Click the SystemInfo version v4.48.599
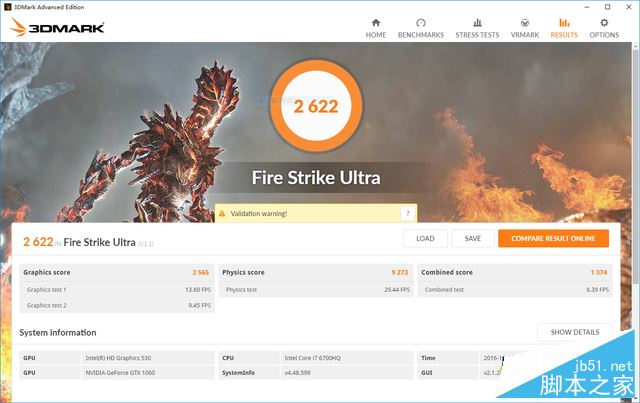The width and height of the screenshot is (640, 403). pyautogui.click(x=297, y=373)
